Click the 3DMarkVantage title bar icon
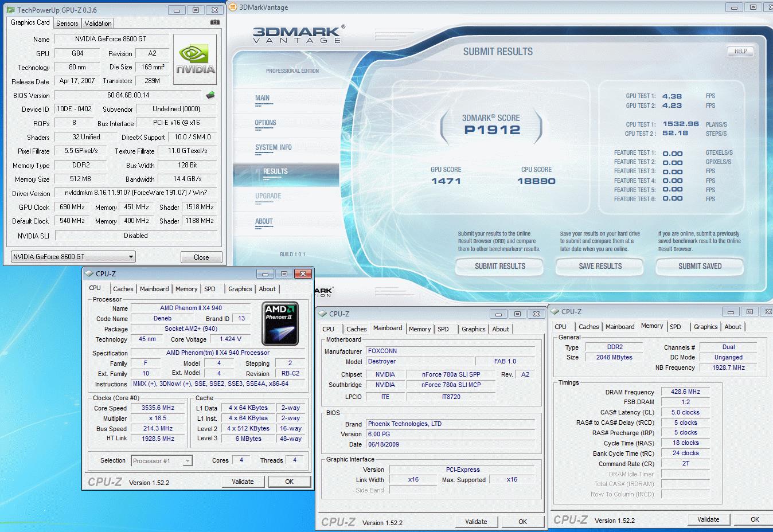This screenshot has height=532, width=773. pos(233,7)
